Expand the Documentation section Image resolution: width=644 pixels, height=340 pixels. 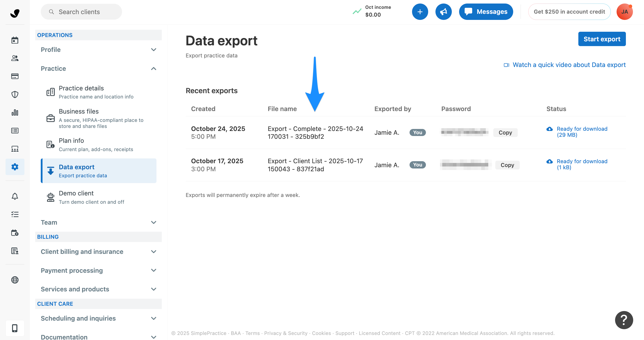tap(99, 337)
